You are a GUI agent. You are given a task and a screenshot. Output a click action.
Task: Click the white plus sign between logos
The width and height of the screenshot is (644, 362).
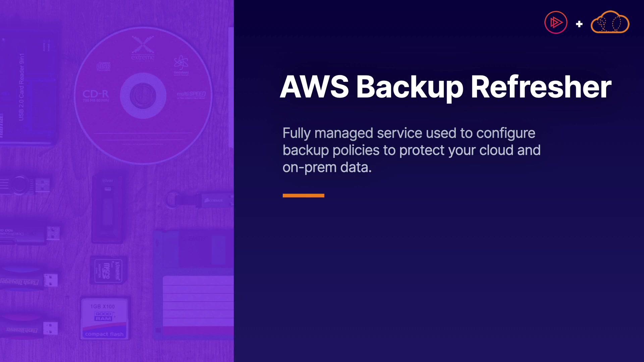point(579,24)
